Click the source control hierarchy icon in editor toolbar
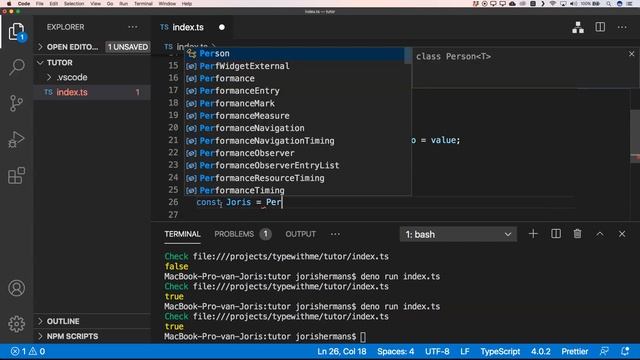 578,27
